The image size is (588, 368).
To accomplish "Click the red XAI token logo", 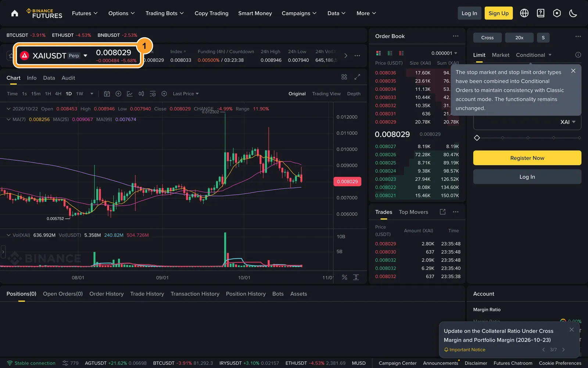I will click(x=25, y=56).
